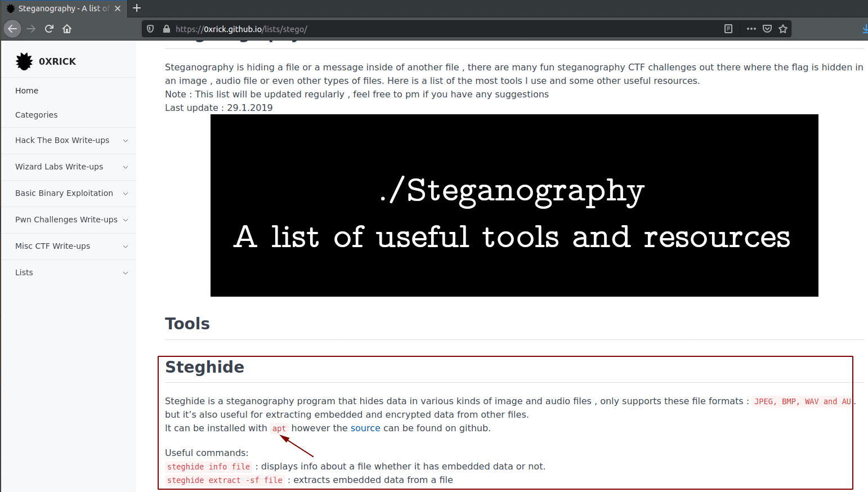Open the page actions three-dots menu
This screenshot has height=492, width=868.
(751, 29)
